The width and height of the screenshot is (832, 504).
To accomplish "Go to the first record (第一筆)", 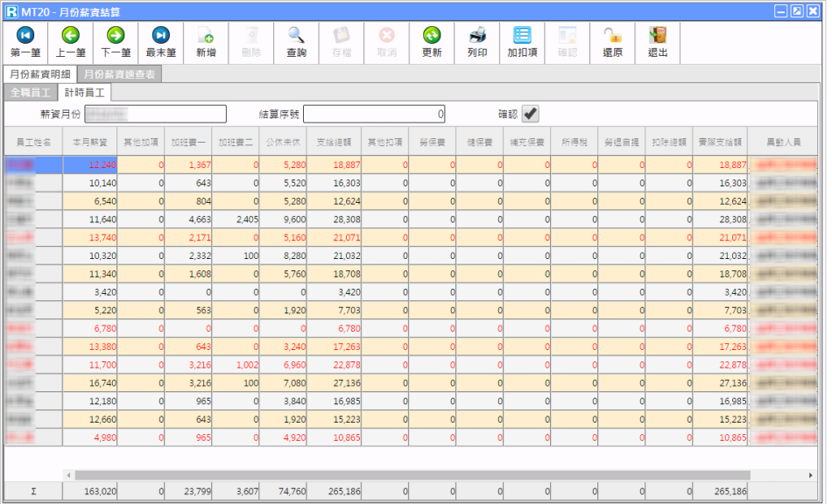I will (25, 42).
